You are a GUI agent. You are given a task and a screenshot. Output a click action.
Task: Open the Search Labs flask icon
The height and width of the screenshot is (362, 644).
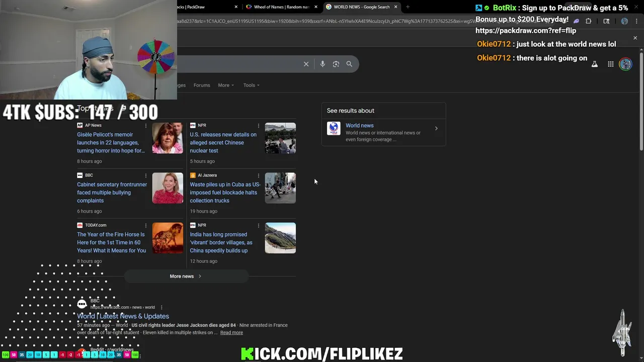(x=595, y=64)
